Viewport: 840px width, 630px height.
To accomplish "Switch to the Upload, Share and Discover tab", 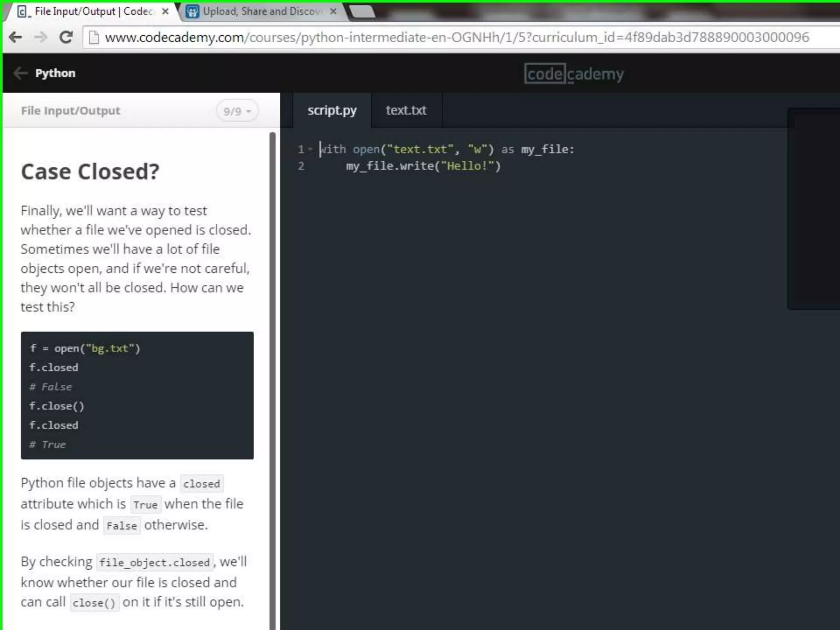I will [262, 11].
